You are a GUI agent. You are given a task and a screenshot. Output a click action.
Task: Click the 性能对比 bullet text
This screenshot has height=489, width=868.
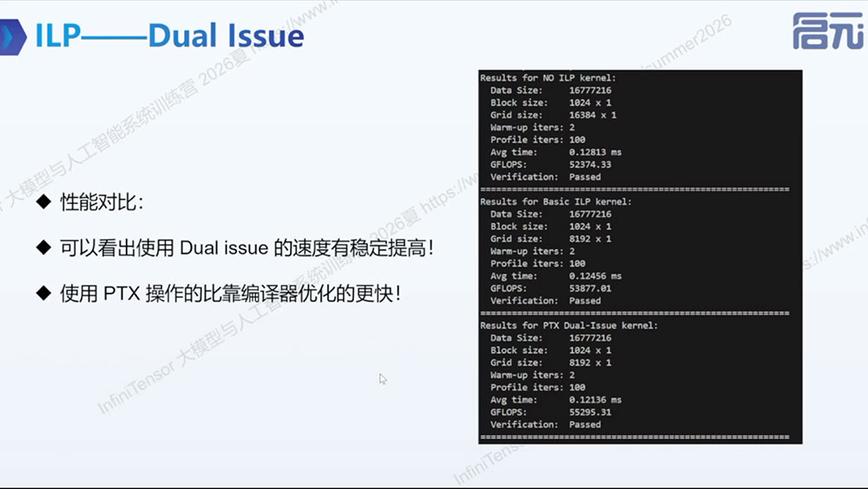click(102, 202)
